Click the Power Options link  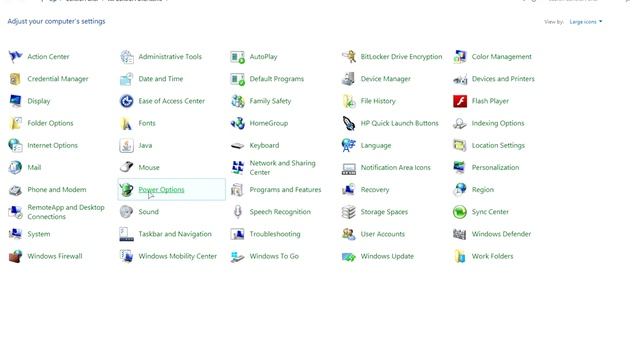click(161, 189)
